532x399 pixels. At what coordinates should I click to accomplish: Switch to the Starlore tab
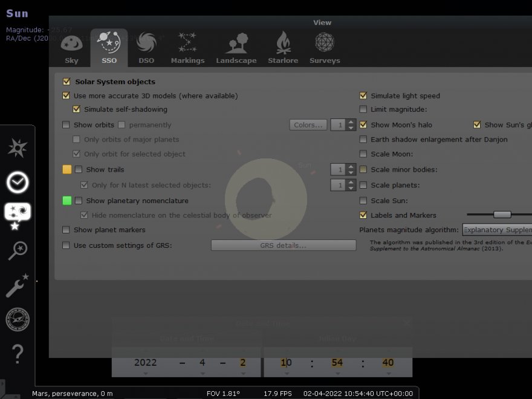(x=283, y=48)
